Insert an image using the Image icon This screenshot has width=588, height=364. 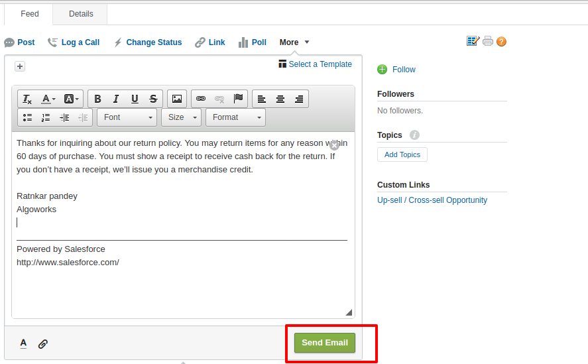coord(176,99)
